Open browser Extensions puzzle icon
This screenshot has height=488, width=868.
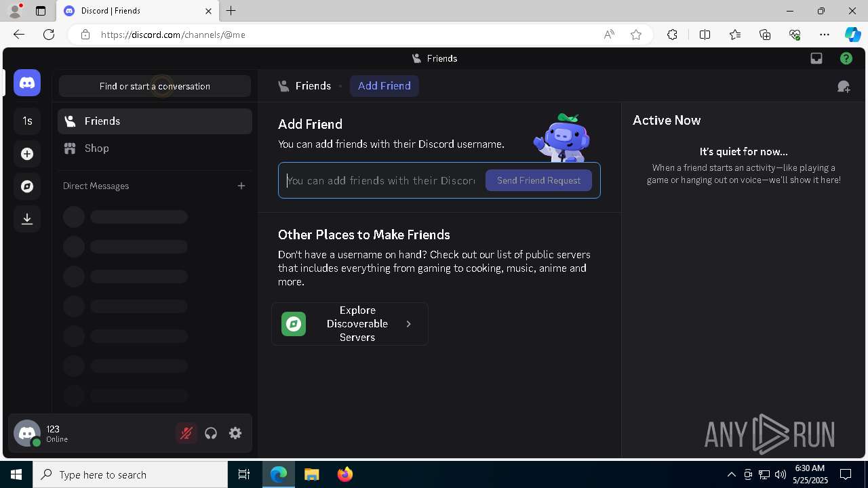point(672,35)
